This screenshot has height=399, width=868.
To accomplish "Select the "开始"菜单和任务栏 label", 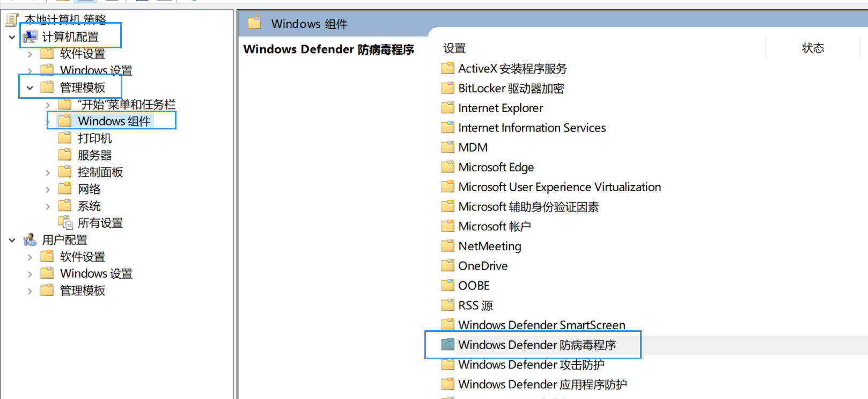I will tap(127, 104).
